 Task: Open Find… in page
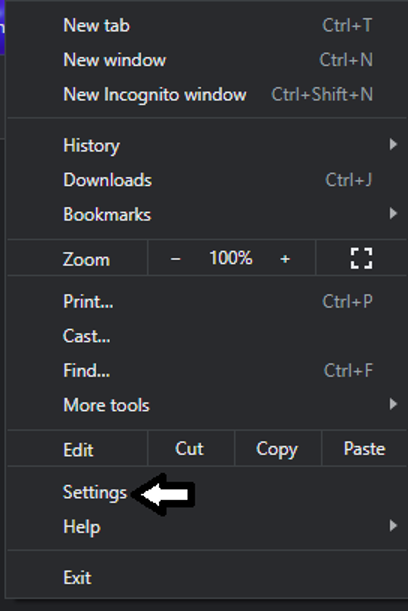pyautogui.click(x=207, y=370)
